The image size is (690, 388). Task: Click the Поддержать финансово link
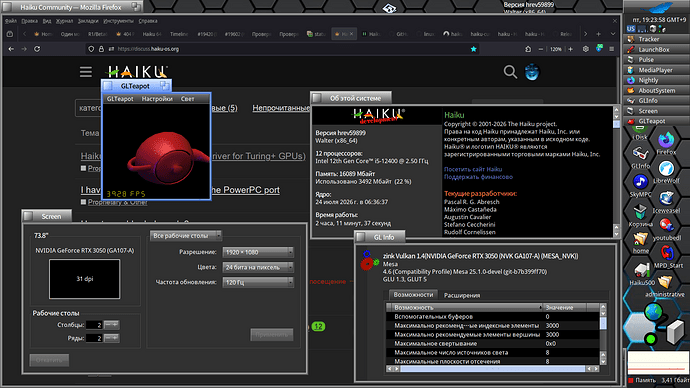click(478, 177)
